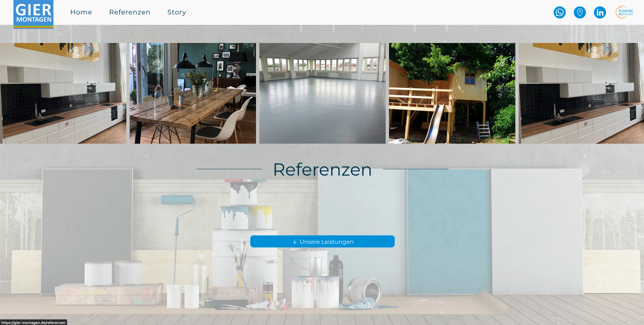Click the Unsere Leistungen button
The height and width of the screenshot is (325, 644).
coord(322,241)
